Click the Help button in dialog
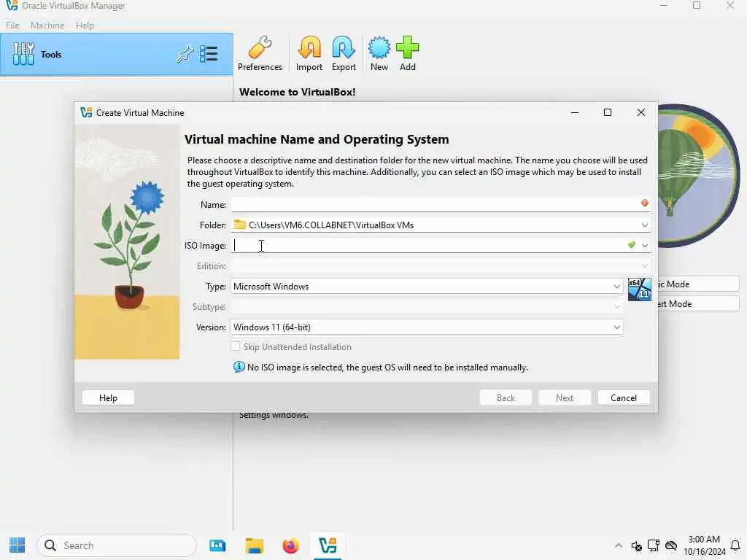This screenshot has height=560, width=747. 108,397
